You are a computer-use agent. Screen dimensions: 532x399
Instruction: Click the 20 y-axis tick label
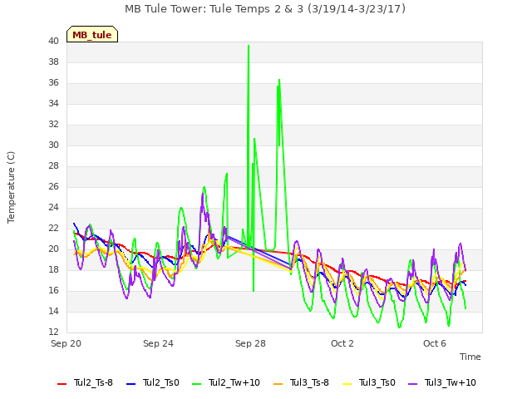click(53, 249)
